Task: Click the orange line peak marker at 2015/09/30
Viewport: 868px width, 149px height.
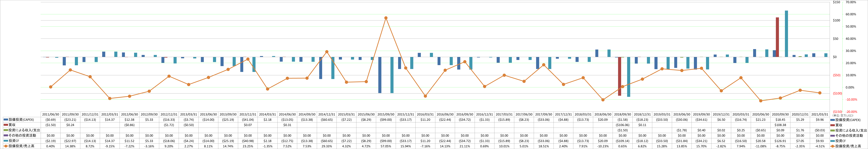Action: (386, 18)
